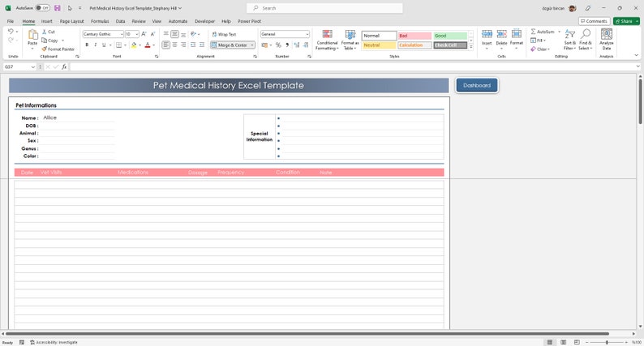644x346 pixels.
Task: Expand the Copy options arrow
Action: coord(62,41)
